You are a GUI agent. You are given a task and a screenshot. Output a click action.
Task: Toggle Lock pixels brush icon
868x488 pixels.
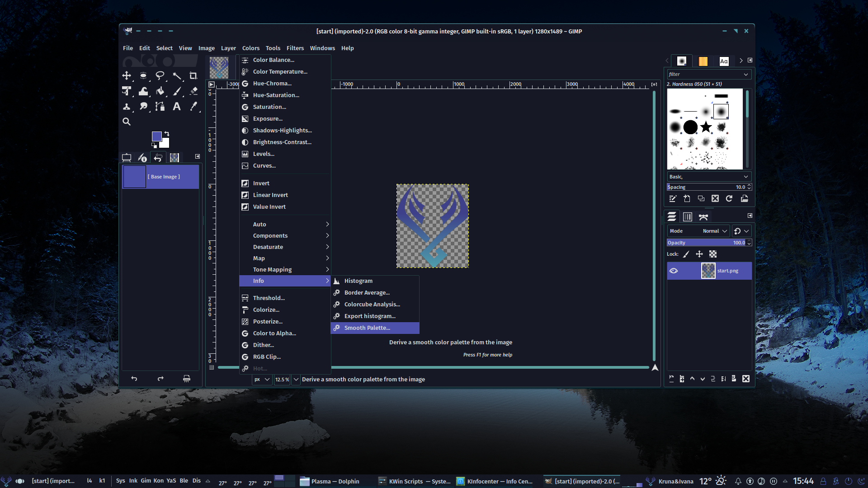click(x=686, y=254)
